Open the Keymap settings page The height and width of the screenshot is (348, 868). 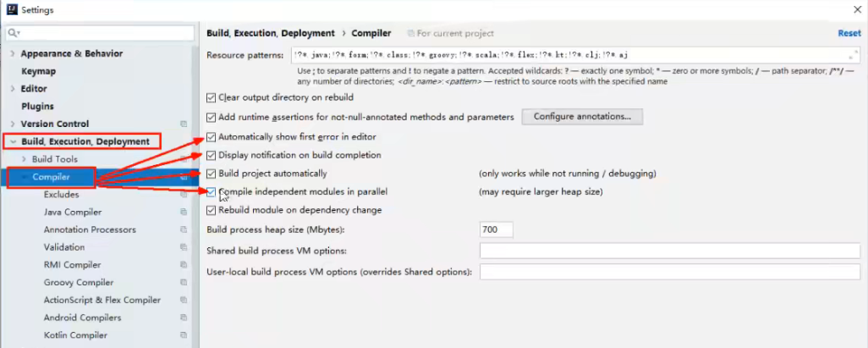coord(38,71)
